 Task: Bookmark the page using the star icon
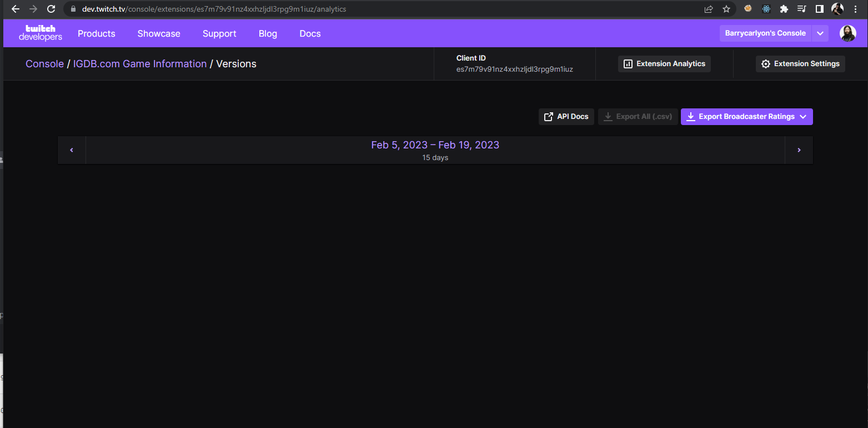pyautogui.click(x=726, y=9)
